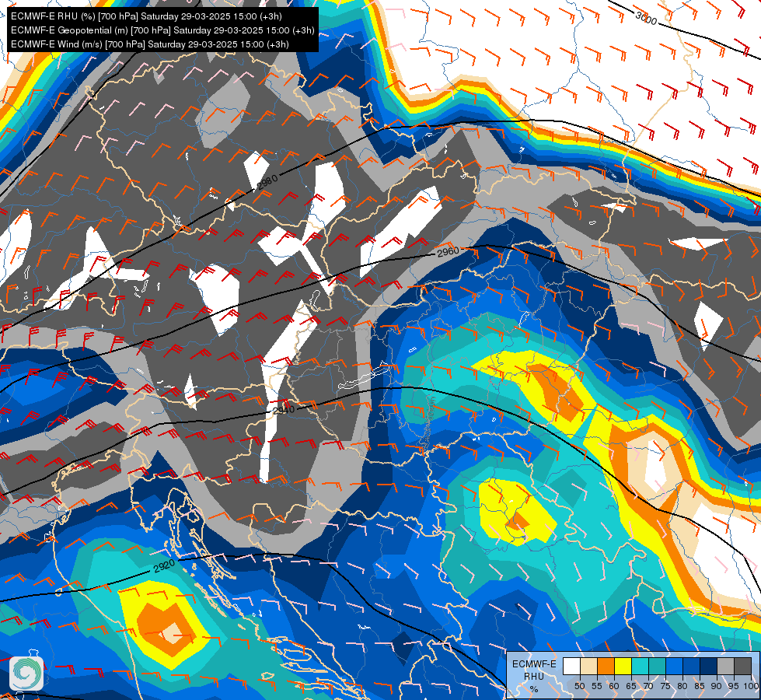Click the 2920 geopotential contour label
This screenshot has height=700, width=761.
pos(164,566)
